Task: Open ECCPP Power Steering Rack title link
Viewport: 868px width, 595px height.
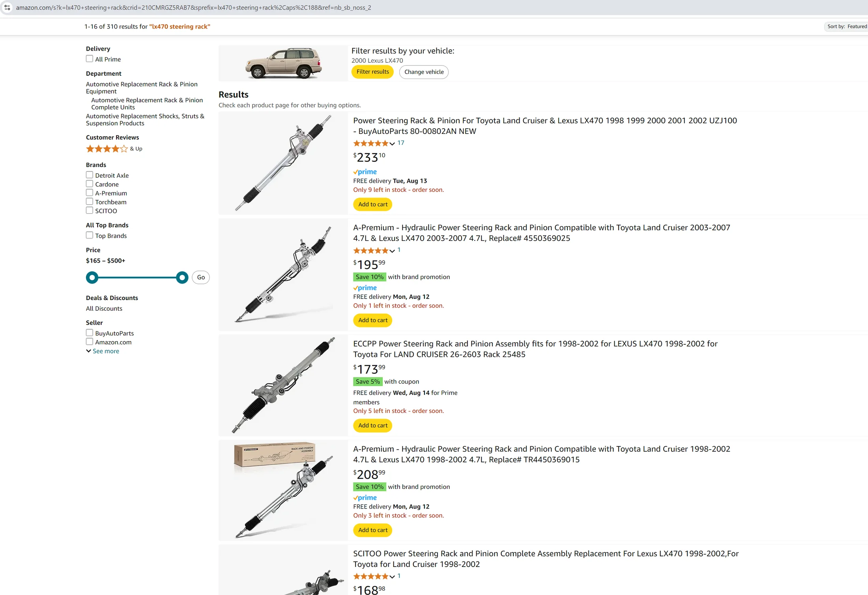Action: (x=535, y=349)
